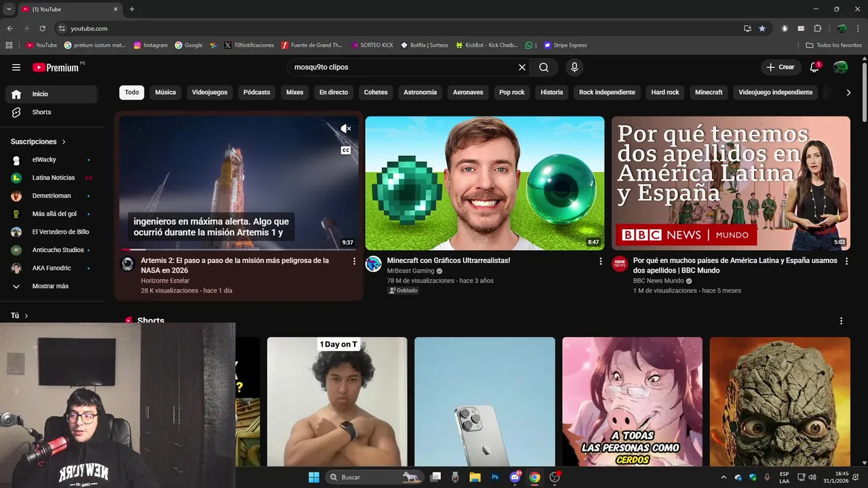868x488 pixels.
Task: Open the Artemis 2 video title
Action: click(235, 265)
